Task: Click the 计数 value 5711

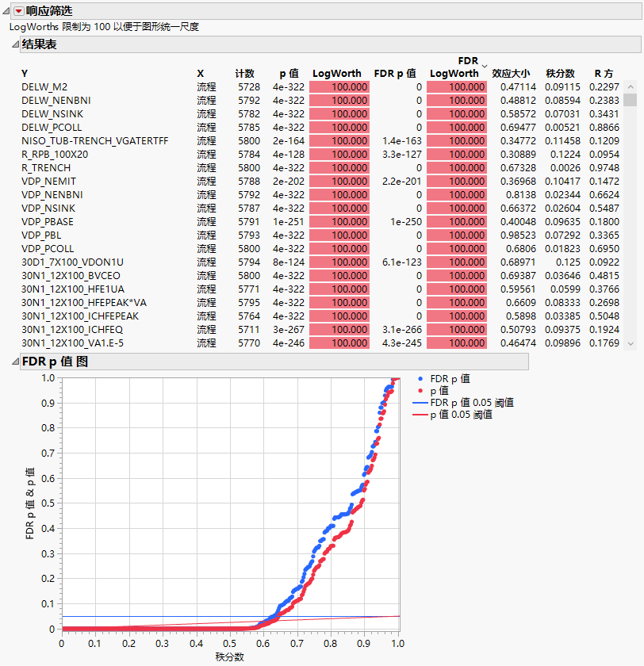Action: click(249, 330)
